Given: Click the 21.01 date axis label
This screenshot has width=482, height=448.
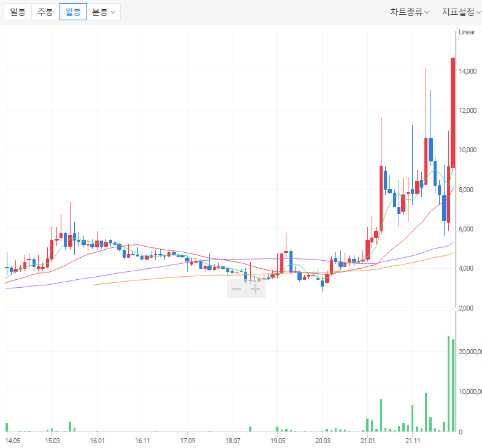Looking at the screenshot, I should 368,441.
